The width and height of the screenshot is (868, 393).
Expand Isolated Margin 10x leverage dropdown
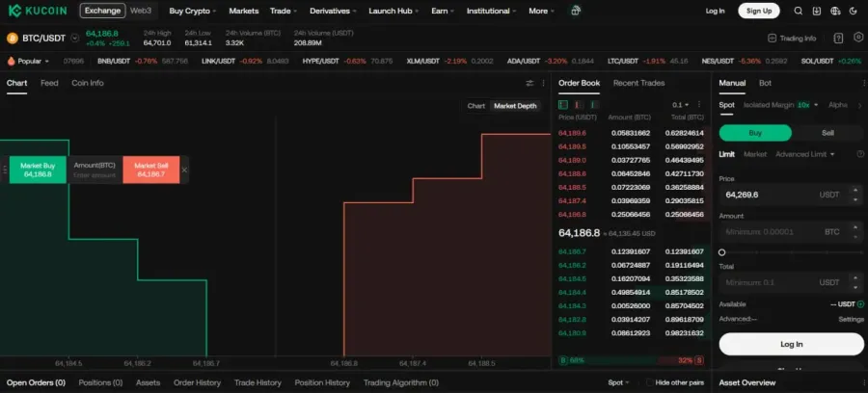pyautogui.click(x=807, y=104)
